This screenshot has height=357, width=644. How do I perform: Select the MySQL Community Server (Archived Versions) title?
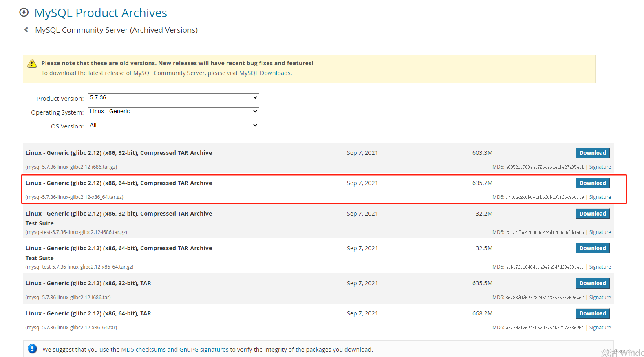pyautogui.click(x=116, y=30)
